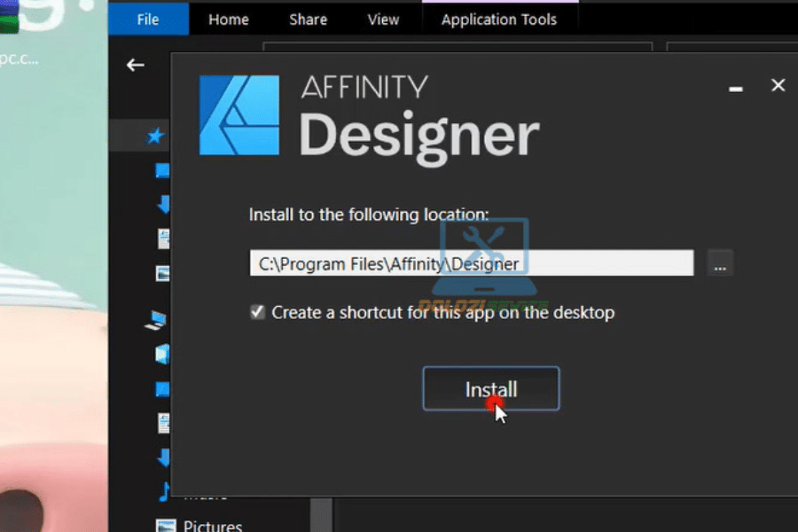Open the Application Tools ribbon tab
This screenshot has height=532, width=798.
pos(499,19)
